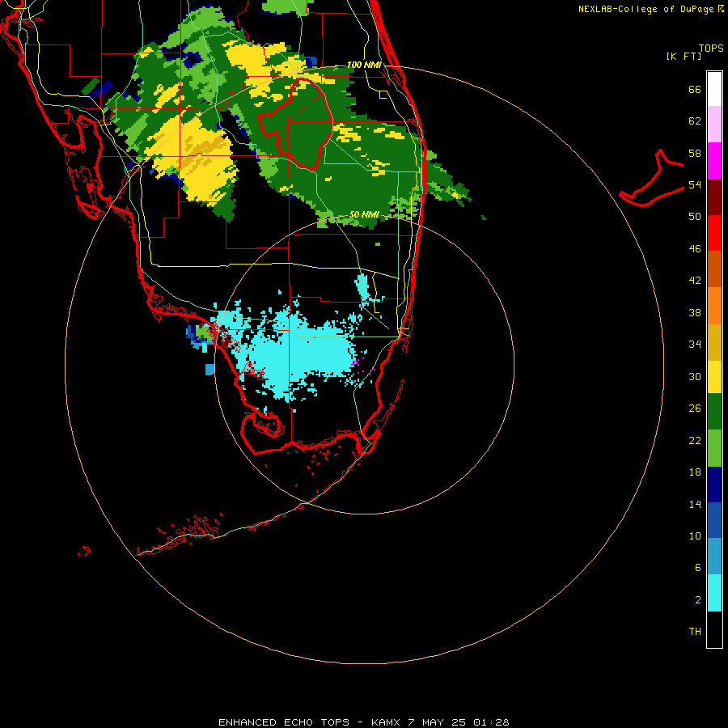Click the light blue swatch between 10 and 6

click(x=714, y=557)
